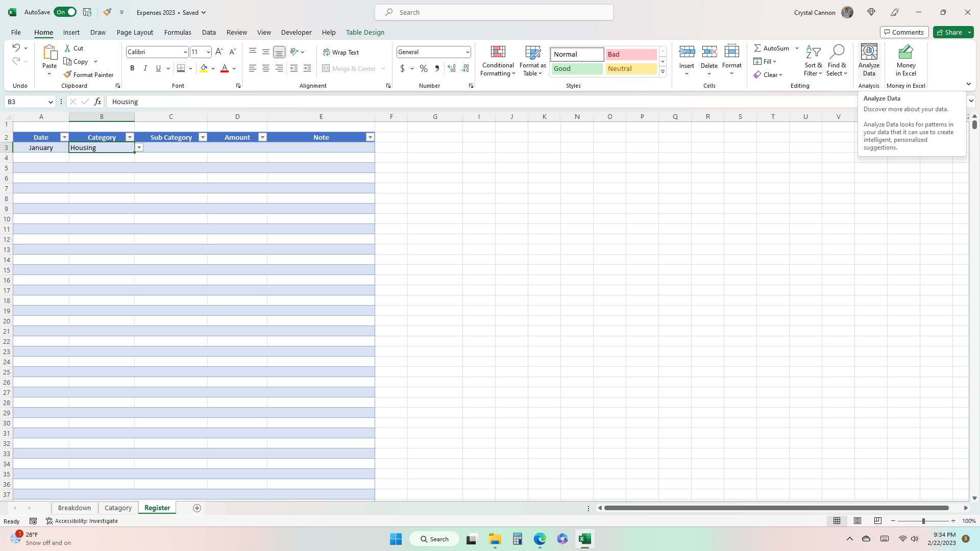Toggle Italic formatting
The image size is (980, 551).
point(145,68)
